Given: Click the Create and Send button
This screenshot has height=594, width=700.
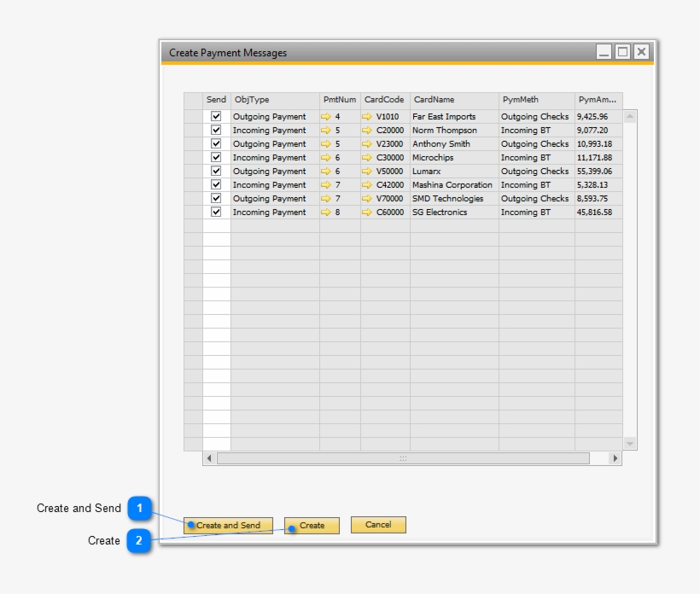Looking at the screenshot, I should 227,525.
